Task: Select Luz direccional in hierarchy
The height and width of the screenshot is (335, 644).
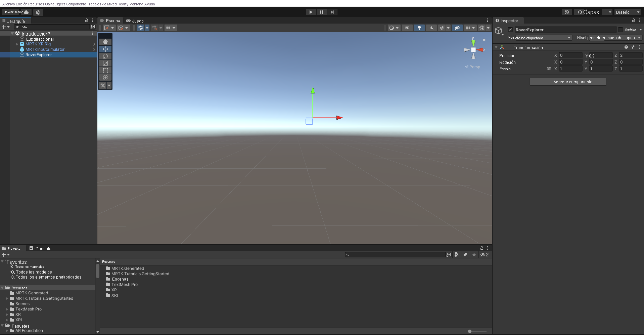Action: pos(40,39)
